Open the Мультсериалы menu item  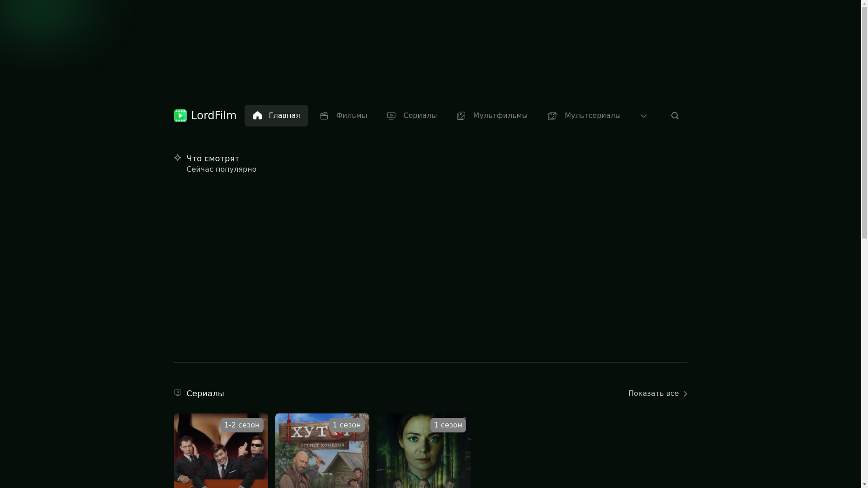click(592, 116)
